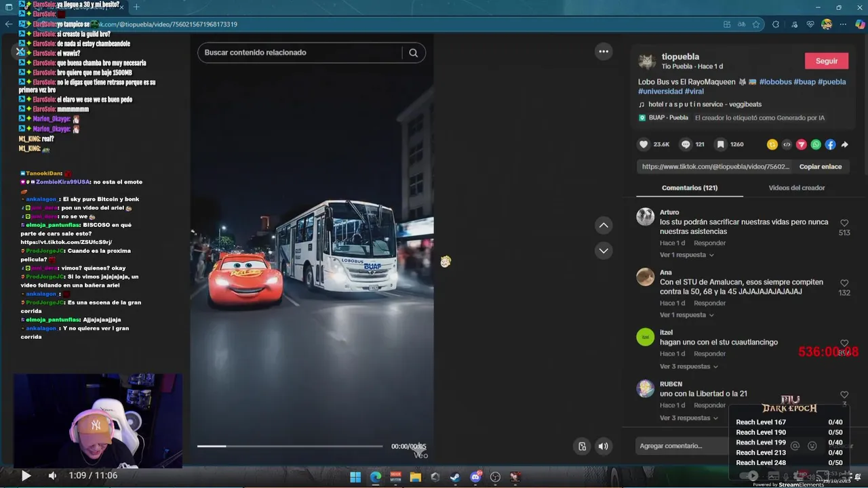Open the #viral hashtag link

pyautogui.click(x=694, y=91)
